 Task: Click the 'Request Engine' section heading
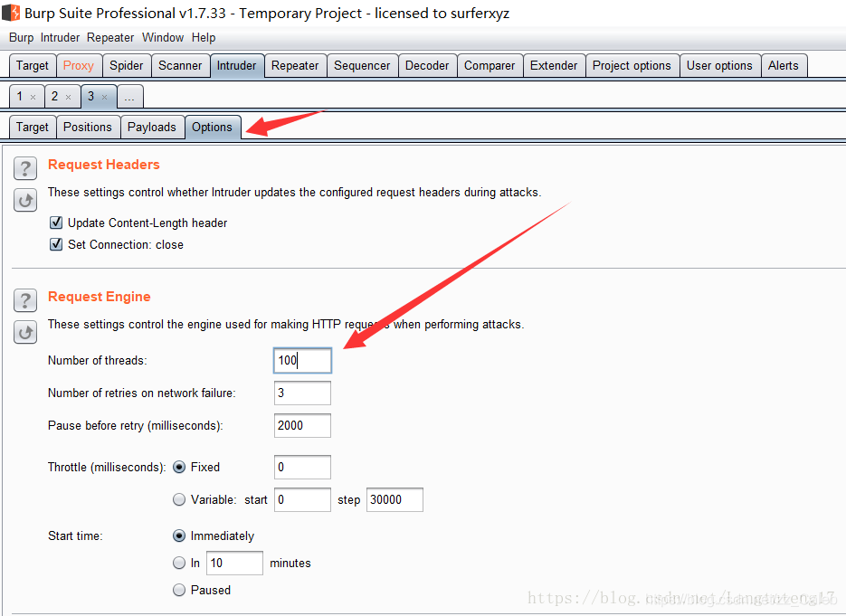point(100,297)
